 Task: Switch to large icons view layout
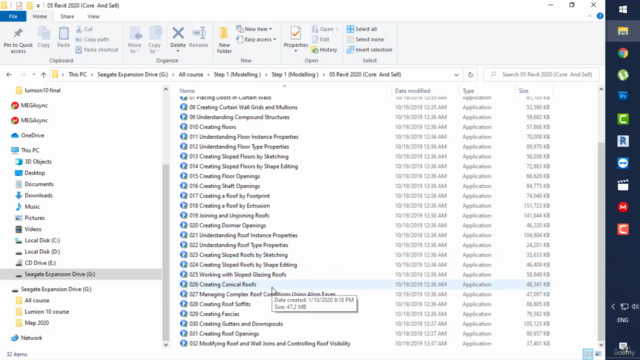click(x=598, y=353)
